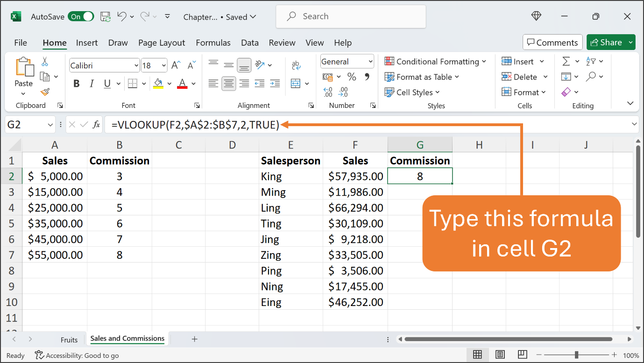This screenshot has height=363, width=644.
Task: Toggle Normal view in status bar
Action: (477, 355)
